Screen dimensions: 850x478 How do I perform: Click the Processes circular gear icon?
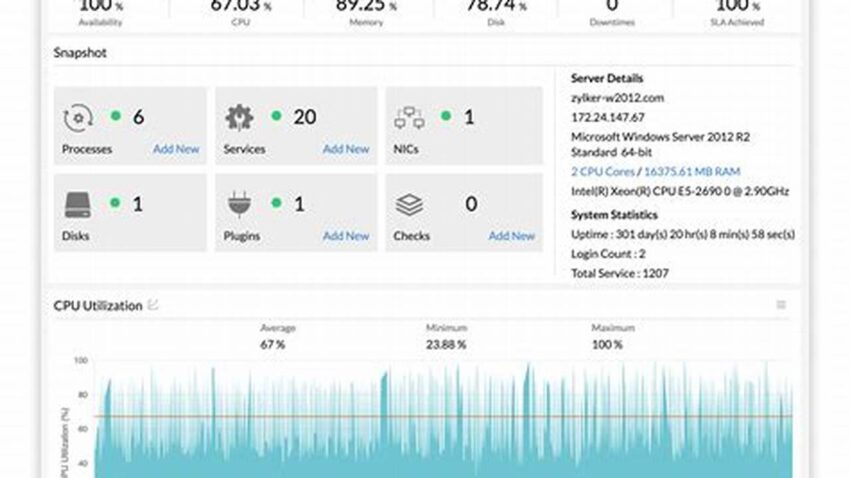click(x=78, y=117)
